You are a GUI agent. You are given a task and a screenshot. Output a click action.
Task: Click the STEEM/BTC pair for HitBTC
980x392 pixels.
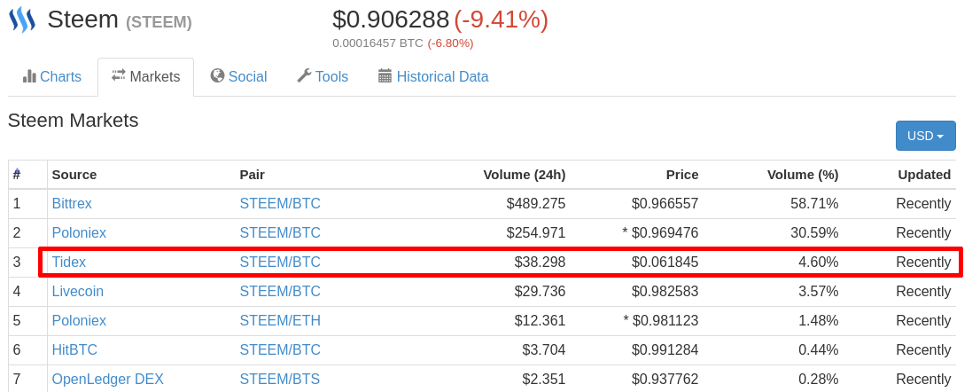point(280,349)
